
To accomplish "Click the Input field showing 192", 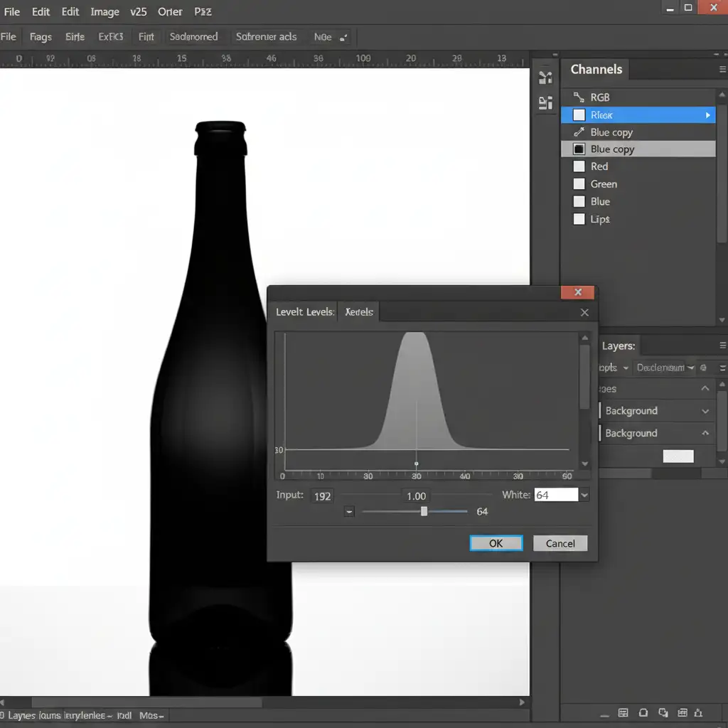I will pyautogui.click(x=323, y=496).
